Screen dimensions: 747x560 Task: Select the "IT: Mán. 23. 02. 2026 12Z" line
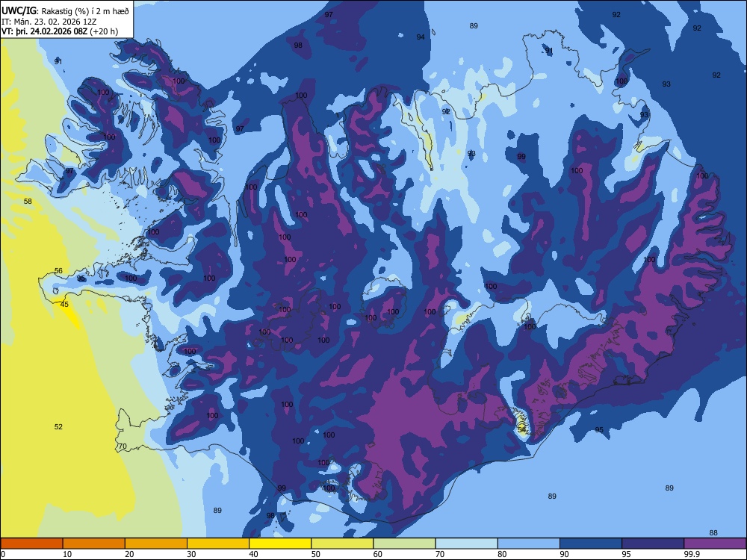tap(49, 22)
